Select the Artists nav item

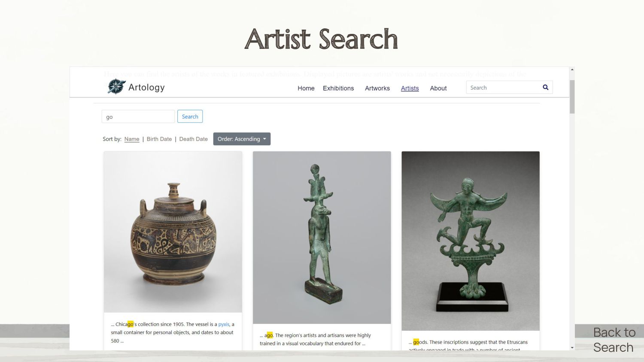pos(410,88)
